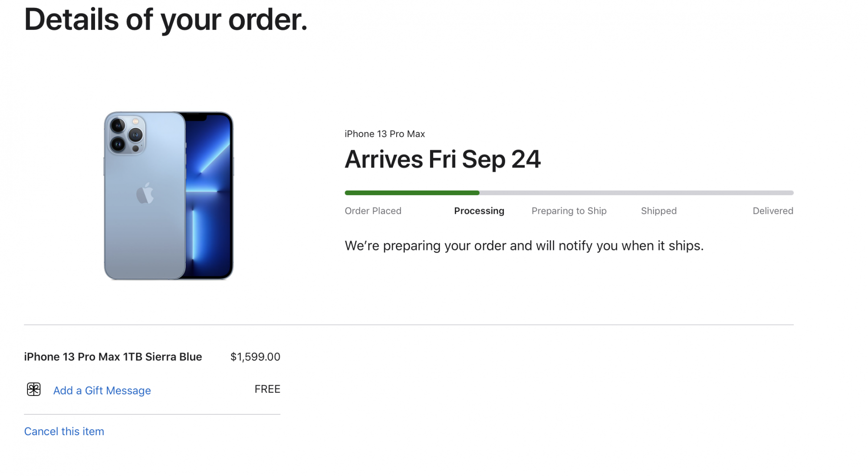This screenshot has height=476, width=868.
Task: Click the order preparation notification message
Action: click(524, 246)
